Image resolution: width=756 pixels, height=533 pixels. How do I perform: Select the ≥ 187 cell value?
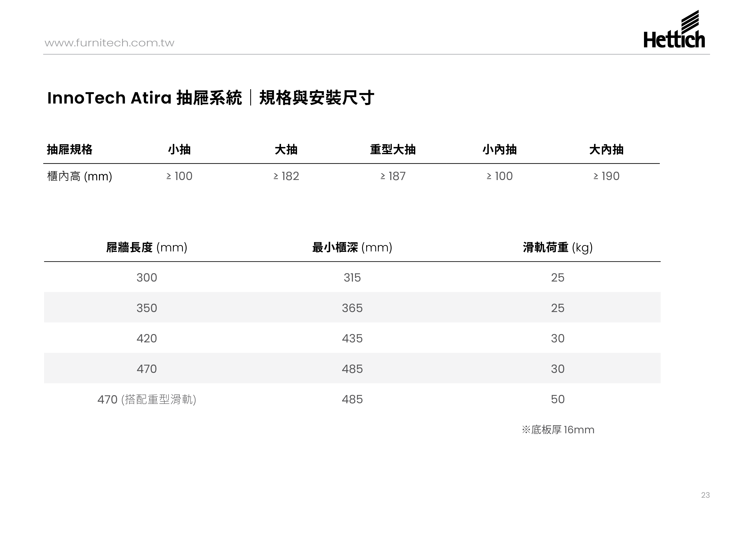pos(393,176)
